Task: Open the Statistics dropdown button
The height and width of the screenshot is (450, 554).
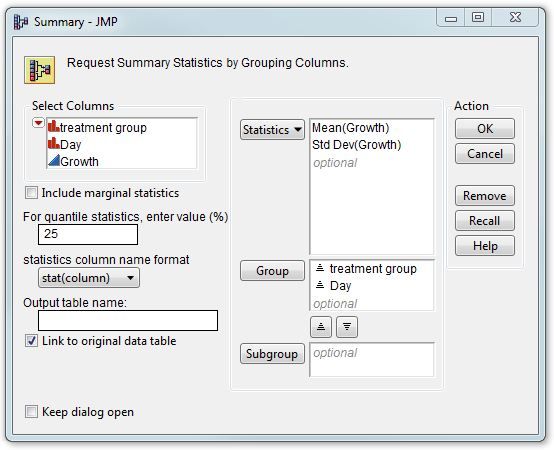Action: [272, 130]
